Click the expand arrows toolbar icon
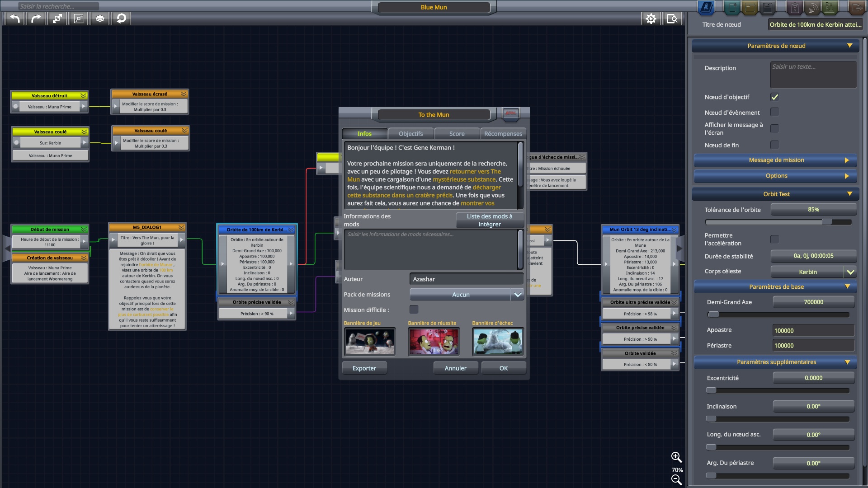This screenshot has height=488, width=868. [57, 19]
